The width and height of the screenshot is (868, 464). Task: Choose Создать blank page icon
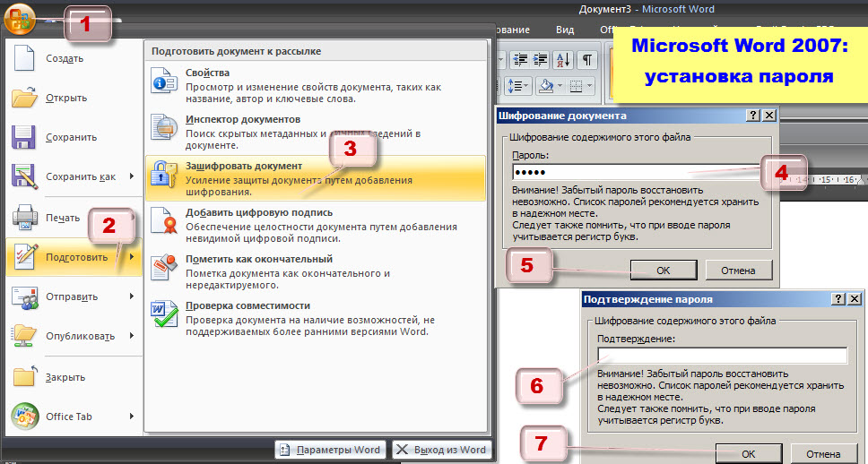point(24,58)
